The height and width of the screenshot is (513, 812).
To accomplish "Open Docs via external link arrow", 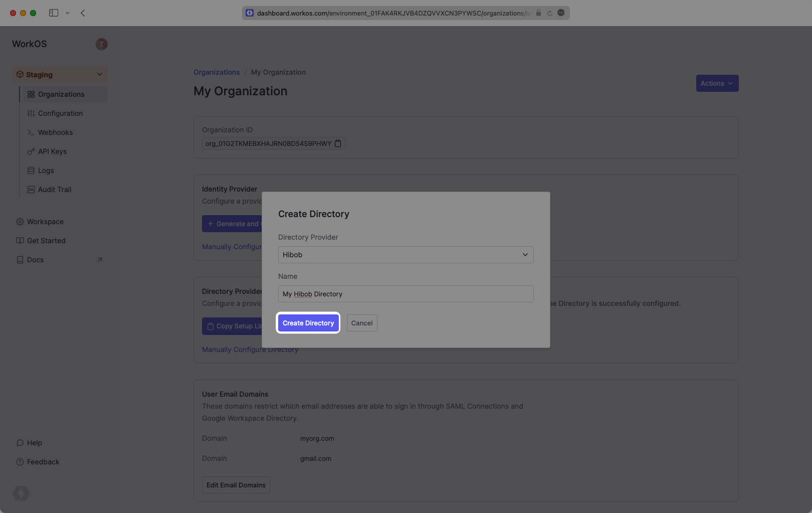I will click(x=100, y=260).
